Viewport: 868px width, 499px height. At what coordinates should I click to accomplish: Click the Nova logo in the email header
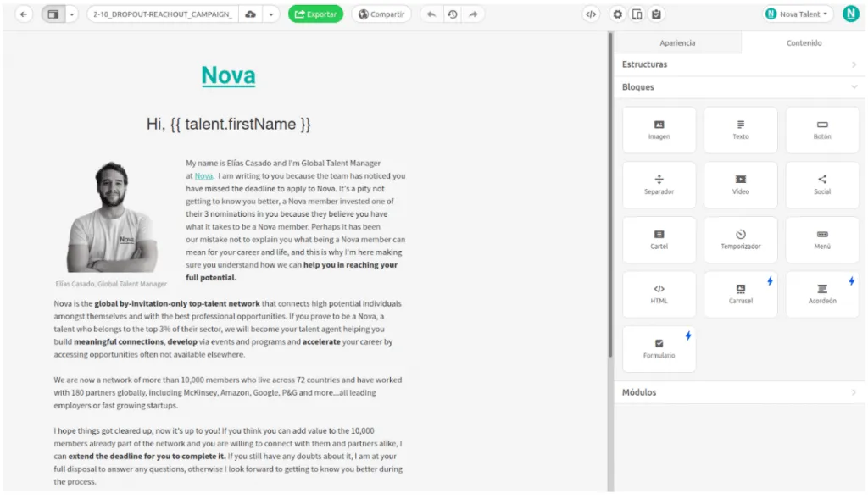tap(228, 75)
